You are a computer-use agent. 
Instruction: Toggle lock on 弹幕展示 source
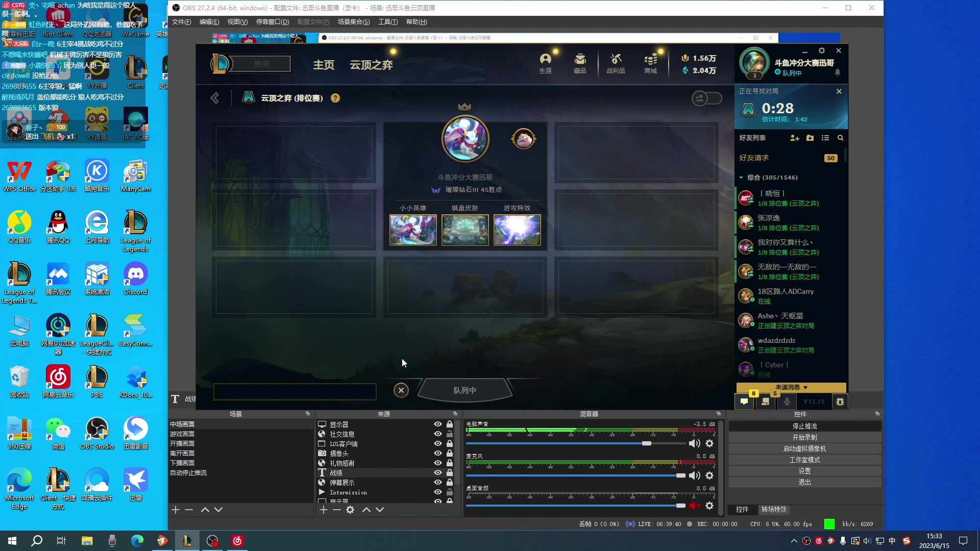tap(450, 482)
